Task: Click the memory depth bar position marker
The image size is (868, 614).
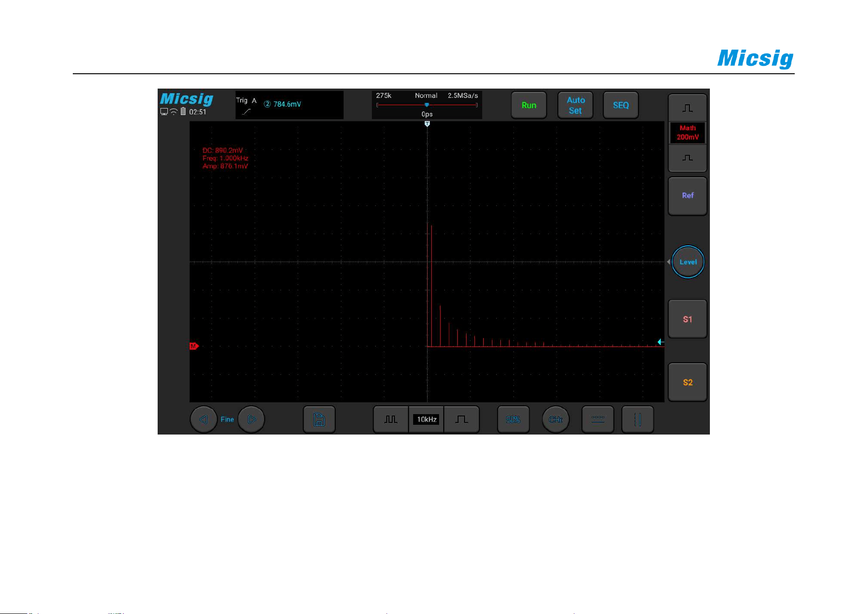Action: tap(427, 105)
